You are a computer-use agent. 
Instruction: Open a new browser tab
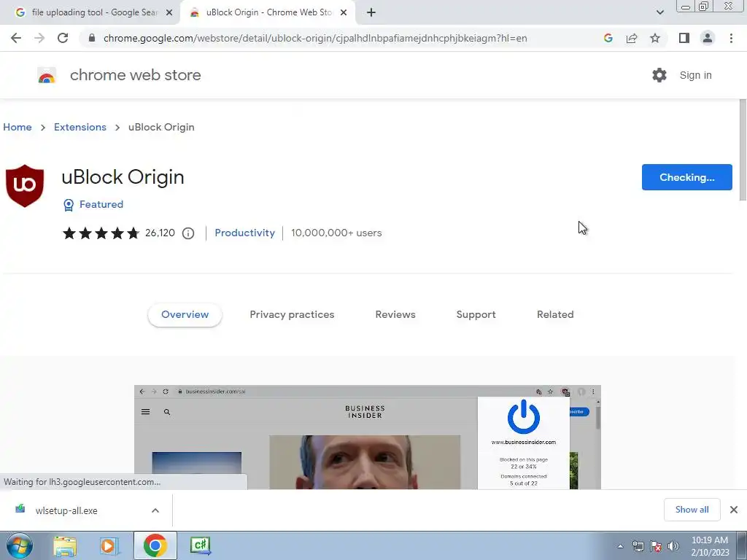point(371,13)
